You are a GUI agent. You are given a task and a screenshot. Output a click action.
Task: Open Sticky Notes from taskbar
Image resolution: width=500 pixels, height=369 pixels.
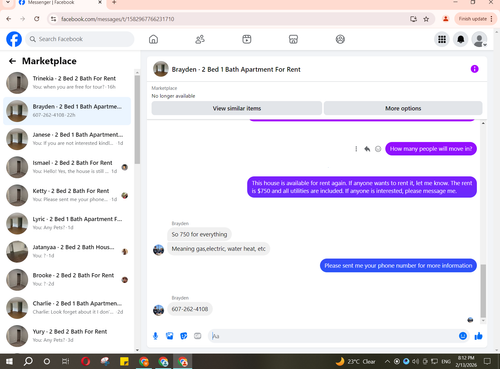coord(124,361)
